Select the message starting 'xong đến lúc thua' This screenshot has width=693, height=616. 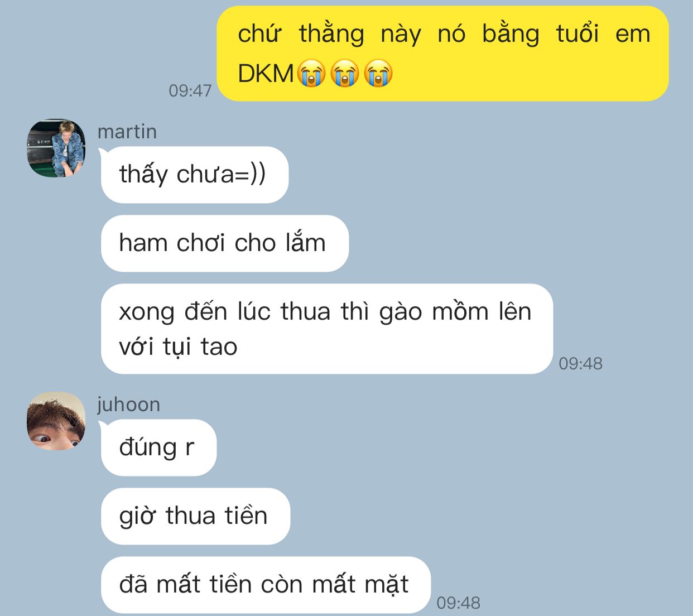pyautogui.click(x=326, y=329)
